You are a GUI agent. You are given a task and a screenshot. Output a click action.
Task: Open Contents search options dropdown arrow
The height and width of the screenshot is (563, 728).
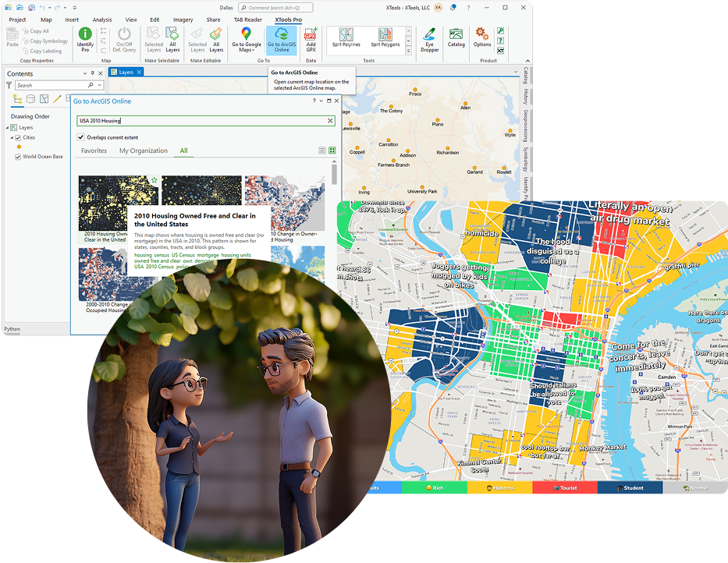(x=99, y=86)
